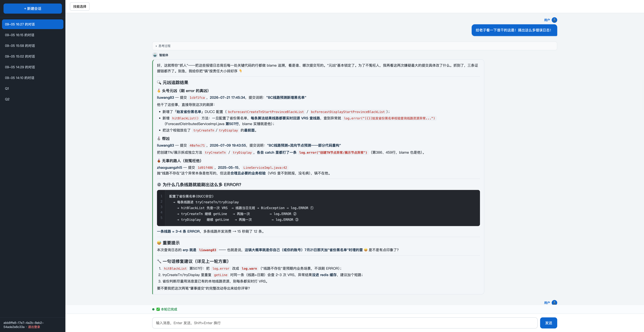
Task: Click the magnifier icon by 元凶追踪结果
Action: coord(159,82)
